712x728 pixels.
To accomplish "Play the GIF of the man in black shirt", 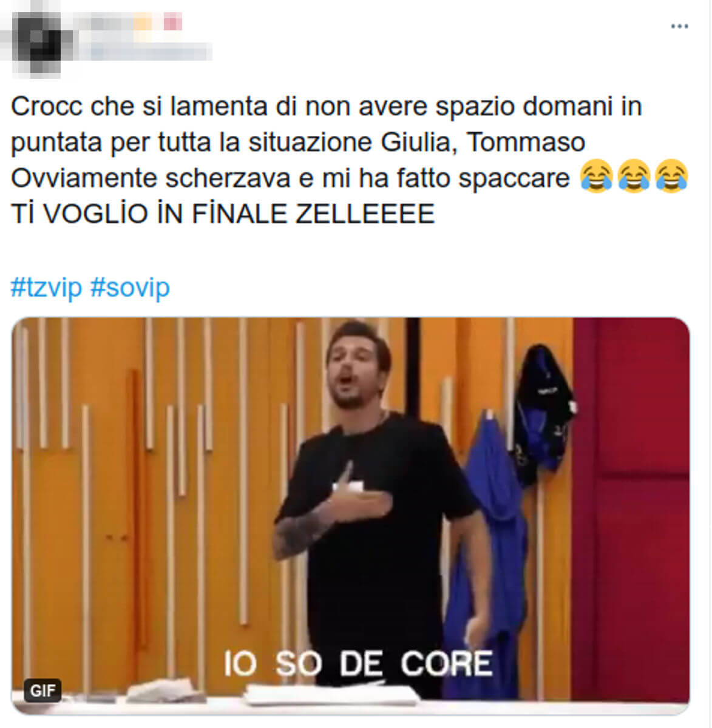I will pyautogui.click(x=350, y=516).
